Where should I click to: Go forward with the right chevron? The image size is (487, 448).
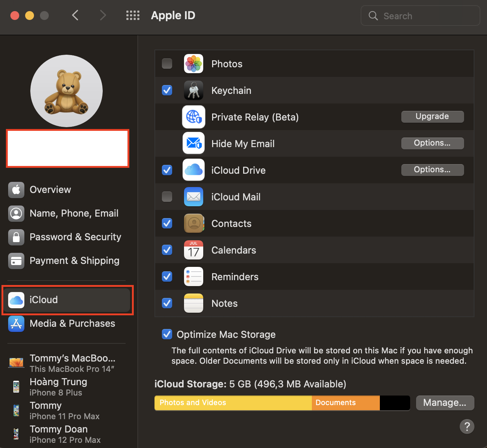(103, 16)
